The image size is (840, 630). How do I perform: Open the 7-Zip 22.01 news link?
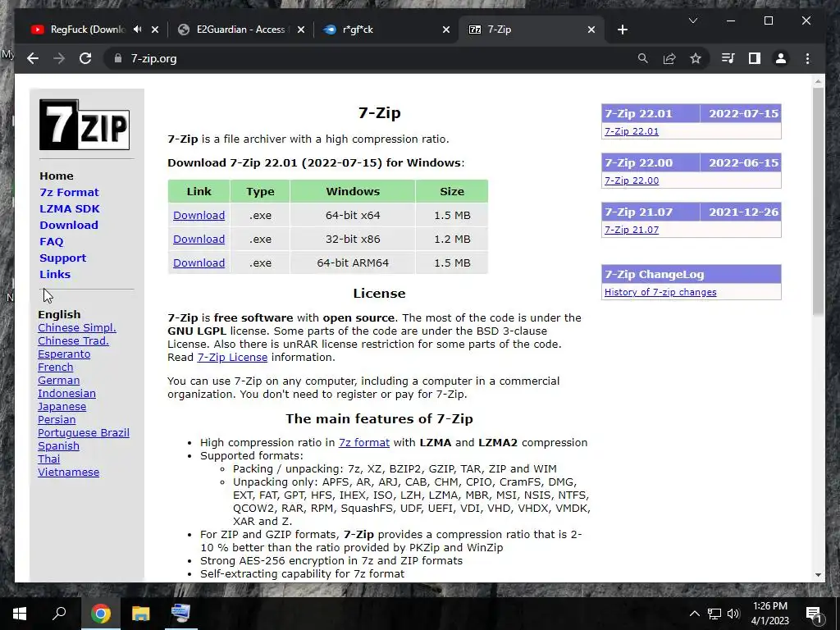(632, 131)
